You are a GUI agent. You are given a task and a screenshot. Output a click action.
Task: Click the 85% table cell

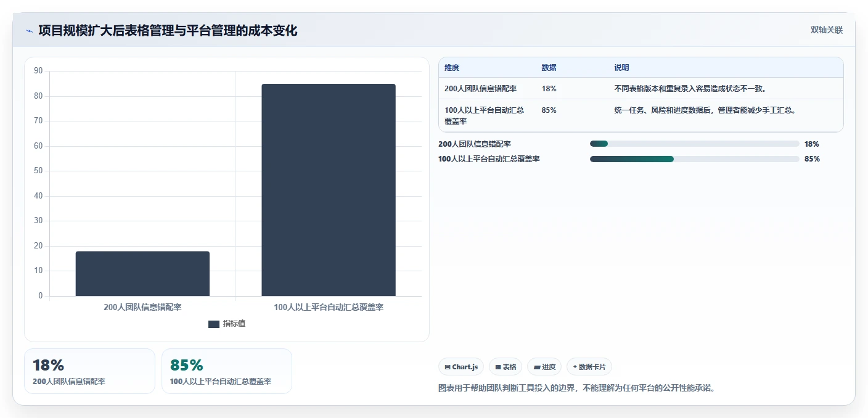pyautogui.click(x=549, y=110)
